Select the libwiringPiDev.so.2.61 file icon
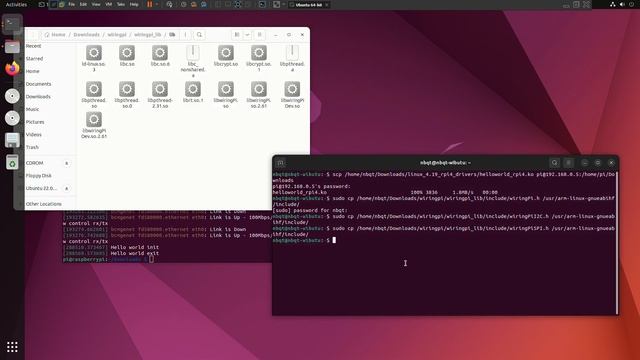Screen dimensions: 640x360 (94, 120)
